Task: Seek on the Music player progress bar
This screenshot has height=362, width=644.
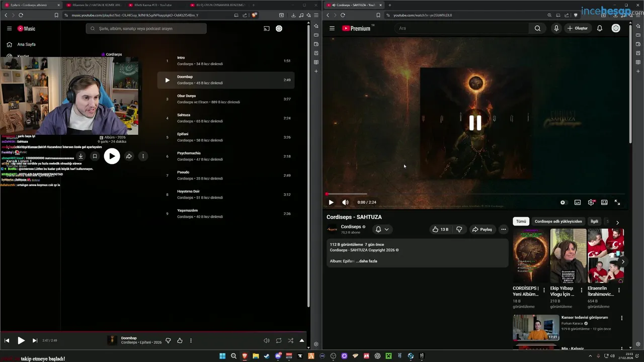Action: (153, 332)
